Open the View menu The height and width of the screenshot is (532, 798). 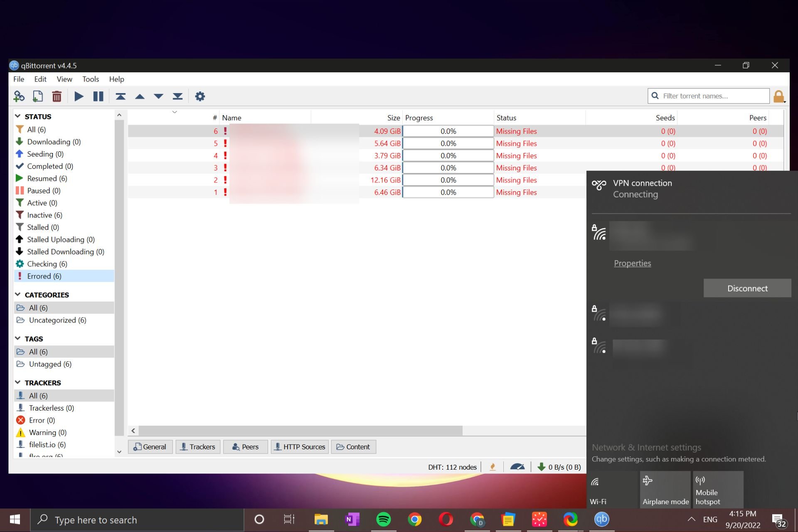click(64, 79)
